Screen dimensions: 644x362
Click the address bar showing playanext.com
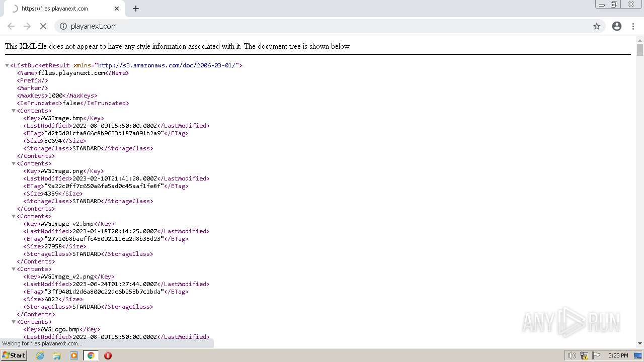click(330, 26)
